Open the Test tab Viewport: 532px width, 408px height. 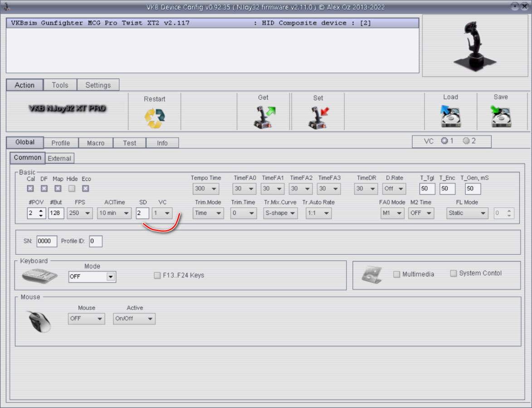coord(130,143)
